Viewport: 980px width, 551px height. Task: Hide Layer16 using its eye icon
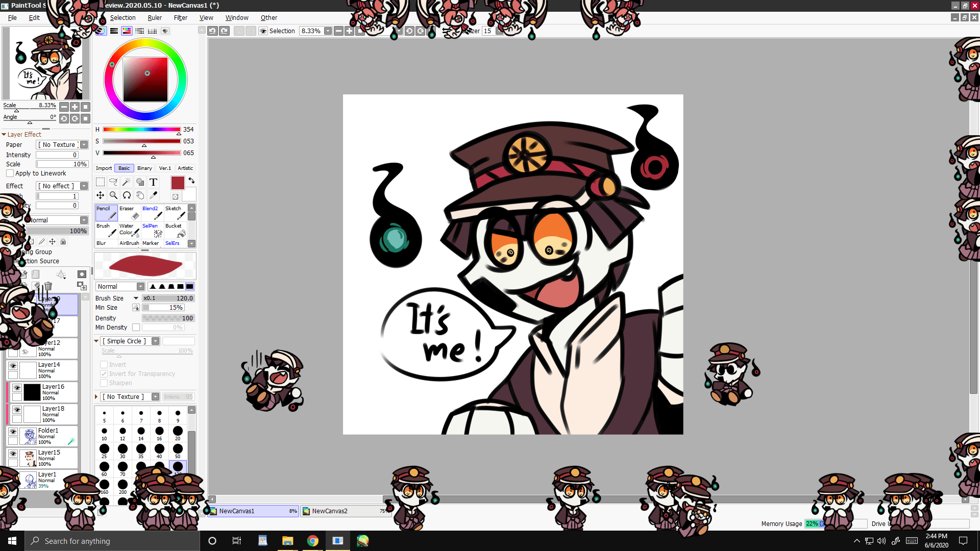pos(17,388)
